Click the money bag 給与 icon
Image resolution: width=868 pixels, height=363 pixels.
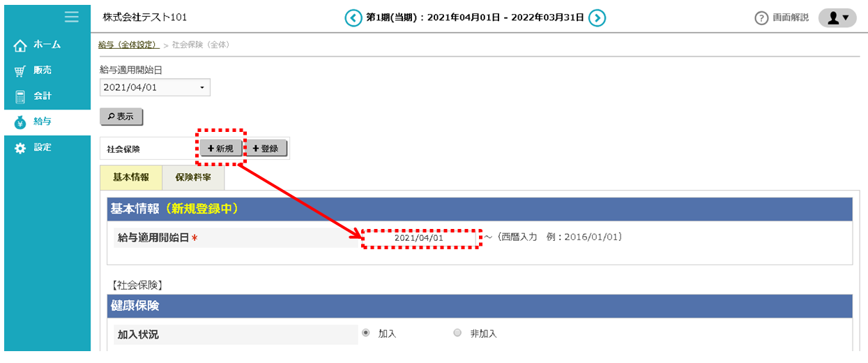coord(20,122)
